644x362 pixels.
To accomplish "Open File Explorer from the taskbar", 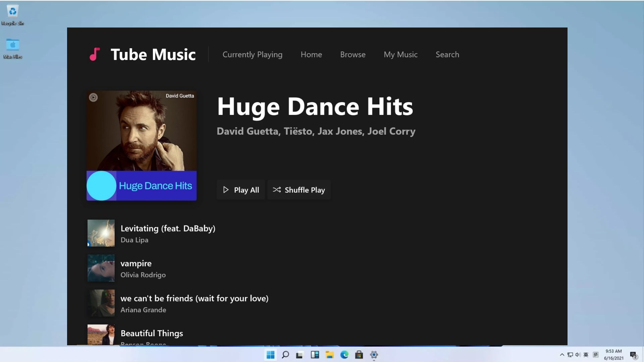I will [x=329, y=355].
